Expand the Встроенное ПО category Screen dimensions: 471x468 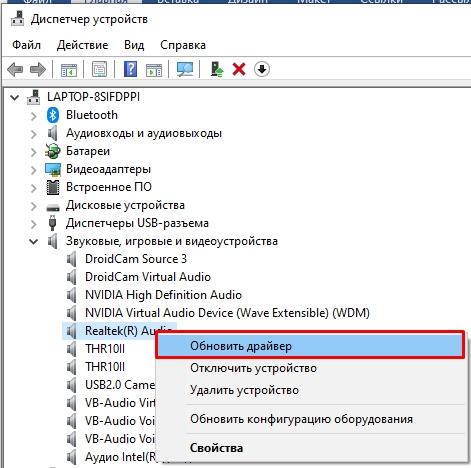pos(34,188)
